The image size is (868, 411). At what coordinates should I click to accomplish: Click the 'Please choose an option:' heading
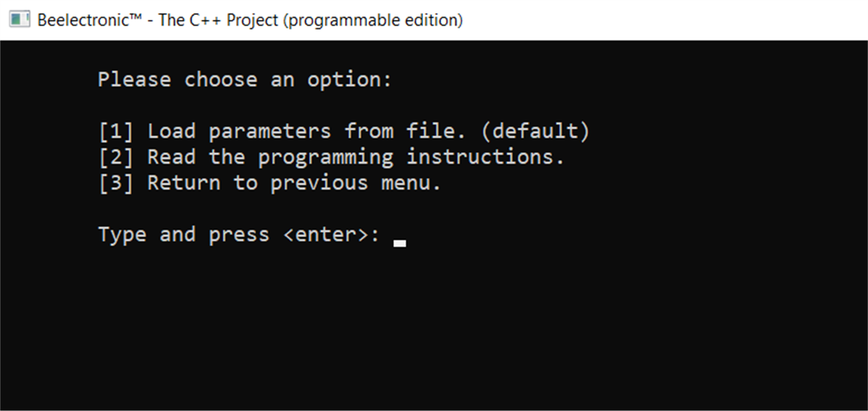pyautogui.click(x=244, y=79)
